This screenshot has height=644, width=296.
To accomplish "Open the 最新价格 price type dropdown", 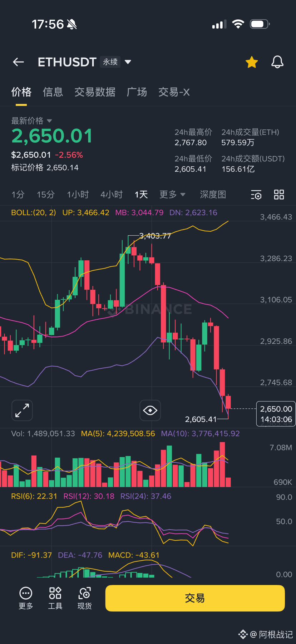I will (x=49, y=121).
